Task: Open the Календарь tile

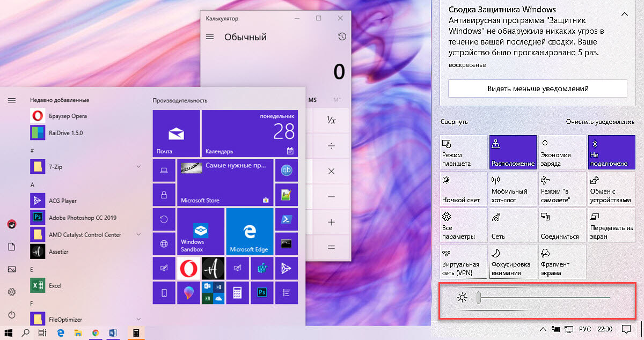Action: [x=250, y=133]
